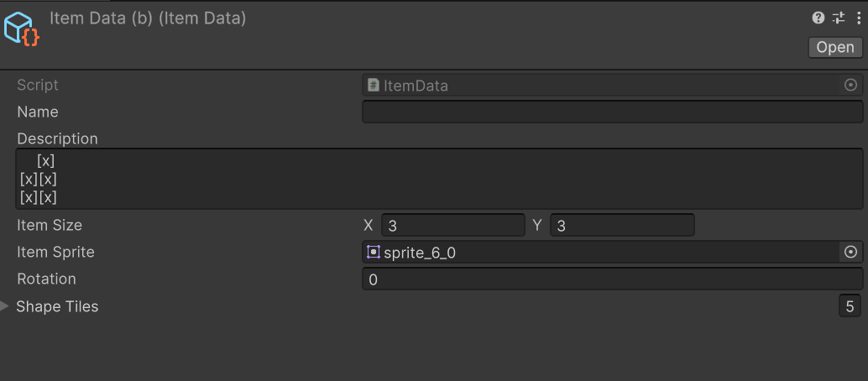Image resolution: width=868 pixels, height=381 pixels.
Task: Select the Item Size Y value field
Action: (x=622, y=225)
